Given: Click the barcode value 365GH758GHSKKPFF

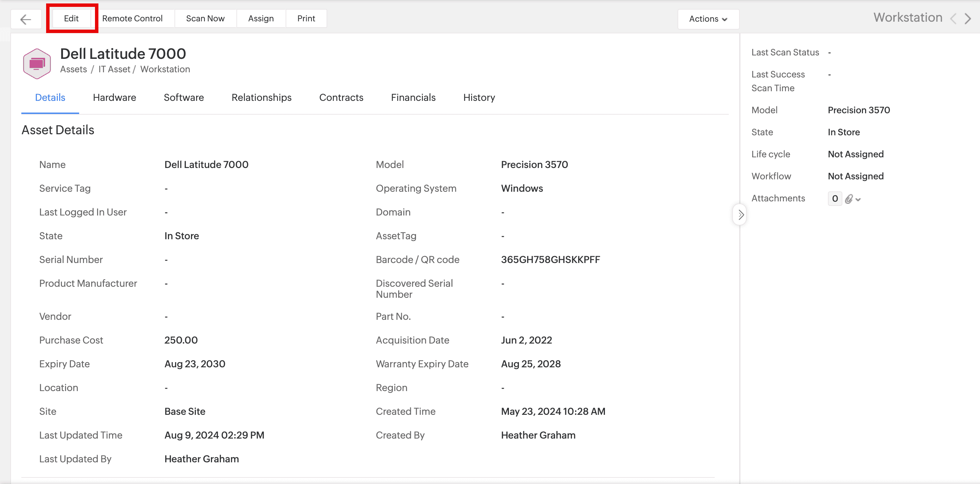Looking at the screenshot, I should (551, 260).
